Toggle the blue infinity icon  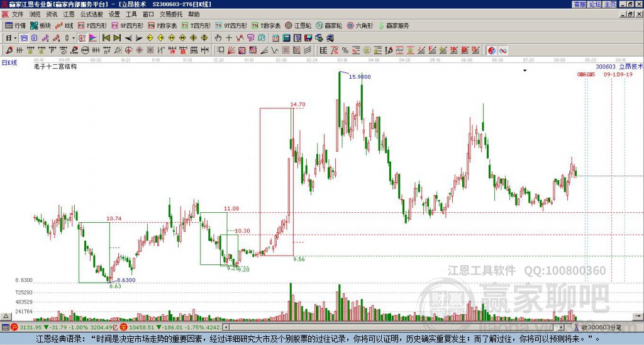click(502, 50)
